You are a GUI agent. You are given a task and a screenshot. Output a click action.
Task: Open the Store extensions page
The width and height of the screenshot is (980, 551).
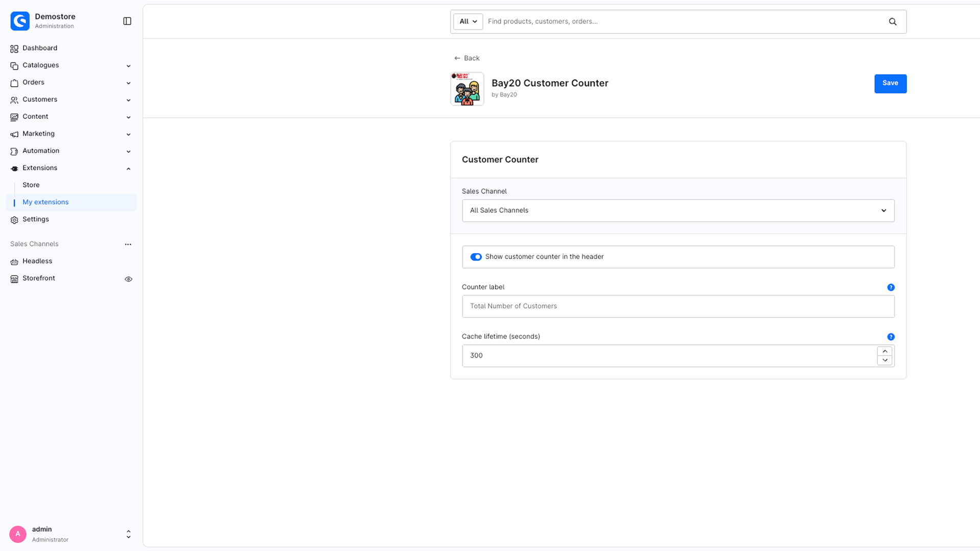click(31, 185)
